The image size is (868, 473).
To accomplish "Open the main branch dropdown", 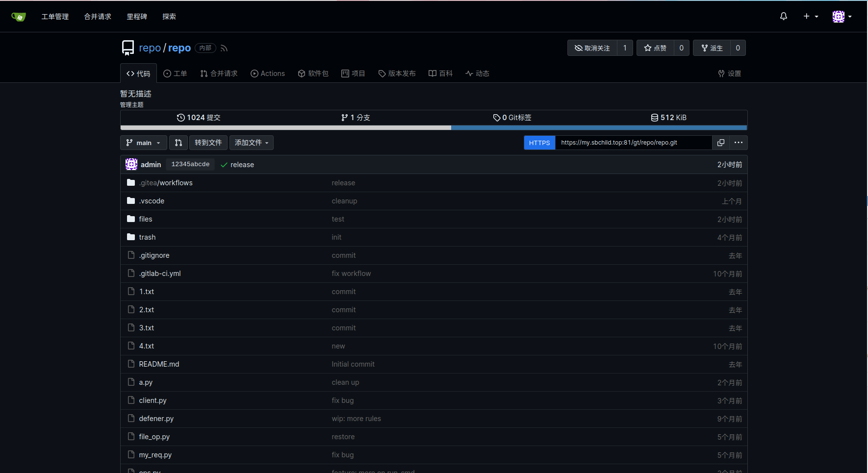I will click(143, 143).
